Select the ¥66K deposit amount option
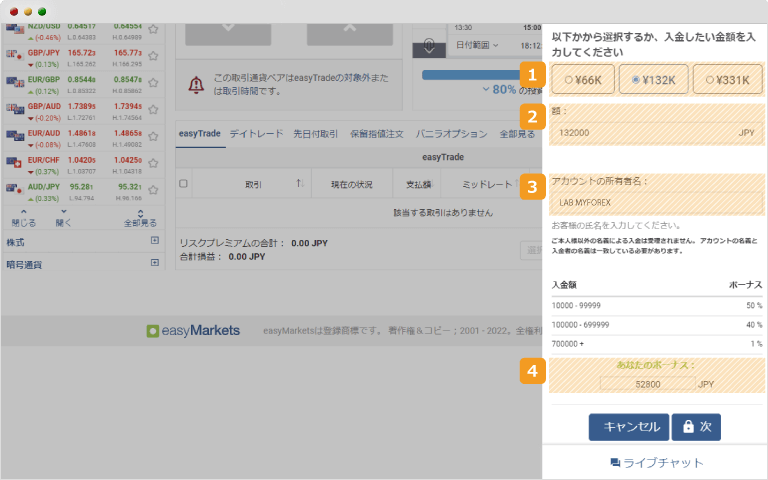 pyautogui.click(x=583, y=79)
